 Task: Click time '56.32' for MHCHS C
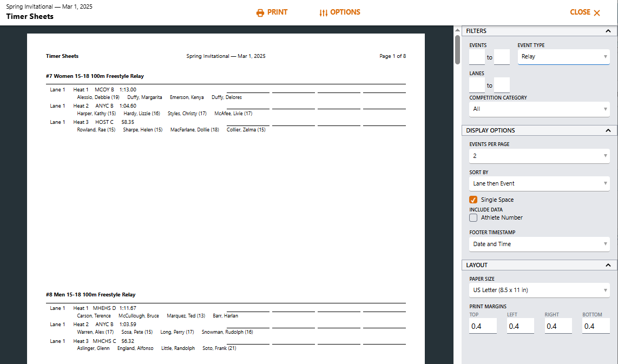pyautogui.click(x=128, y=341)
